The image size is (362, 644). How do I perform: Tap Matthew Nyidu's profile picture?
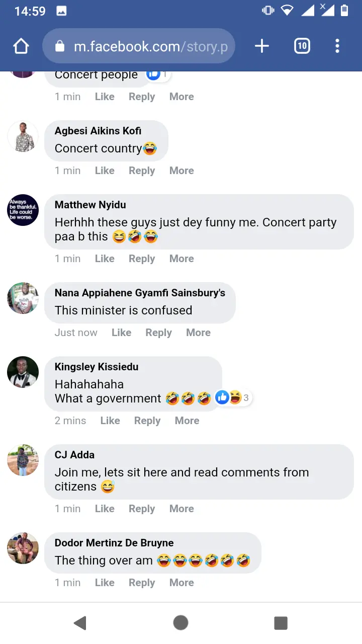point(23,210)
